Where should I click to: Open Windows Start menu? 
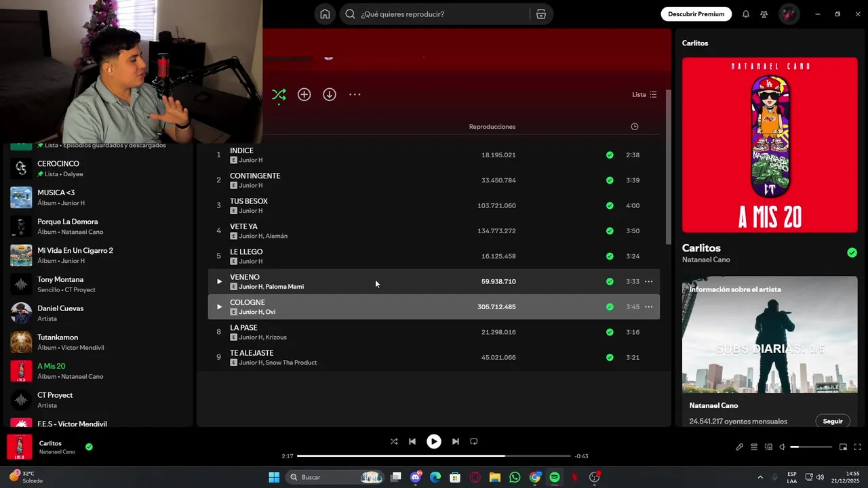(x=274, y=477)
